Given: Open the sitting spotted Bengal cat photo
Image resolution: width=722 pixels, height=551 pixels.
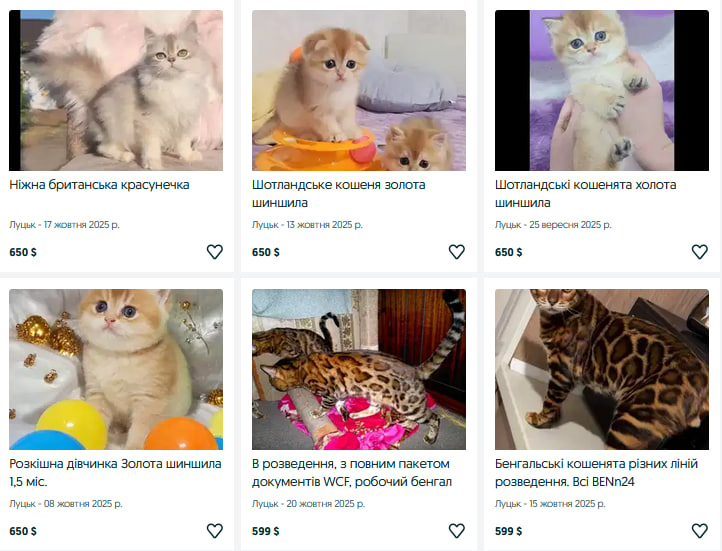Looking at the screenshot, I should pos(602,369).
